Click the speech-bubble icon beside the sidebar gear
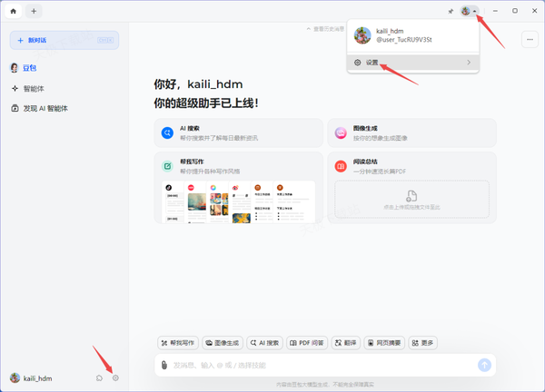This screenshot has width=545, height=392. pos(99,377)
